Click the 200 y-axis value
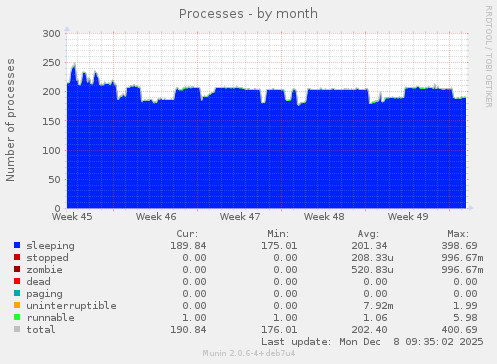The width and height of the screenshot is (497, 364). [x=51, y=92]
